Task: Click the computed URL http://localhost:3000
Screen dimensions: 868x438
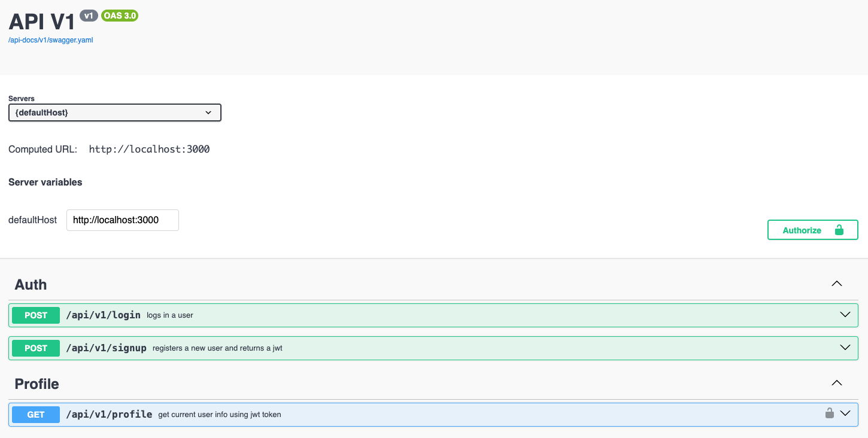Action: 149,150
